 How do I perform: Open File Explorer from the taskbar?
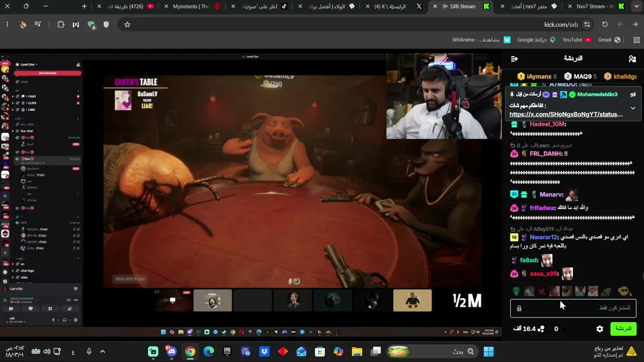(x=357, y=352)
